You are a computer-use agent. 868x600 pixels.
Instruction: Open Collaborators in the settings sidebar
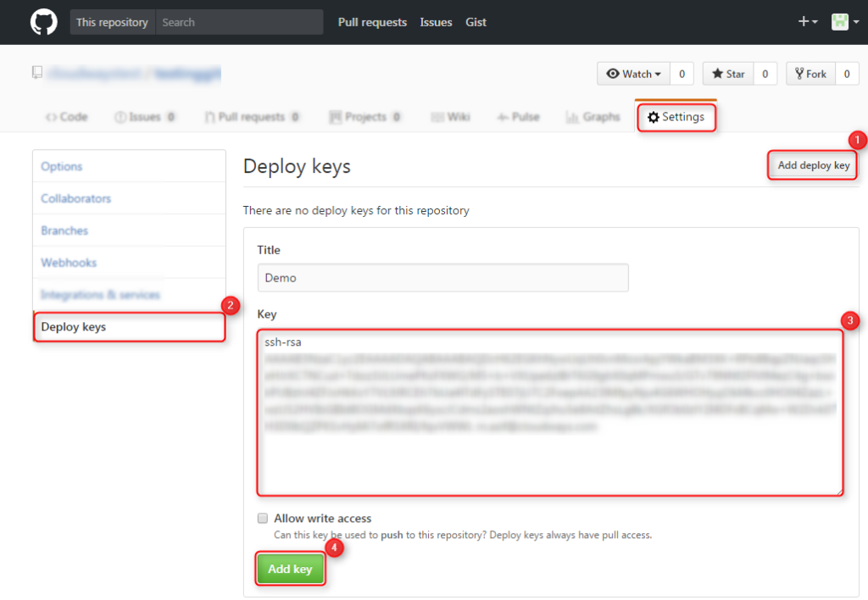[129, 198]
